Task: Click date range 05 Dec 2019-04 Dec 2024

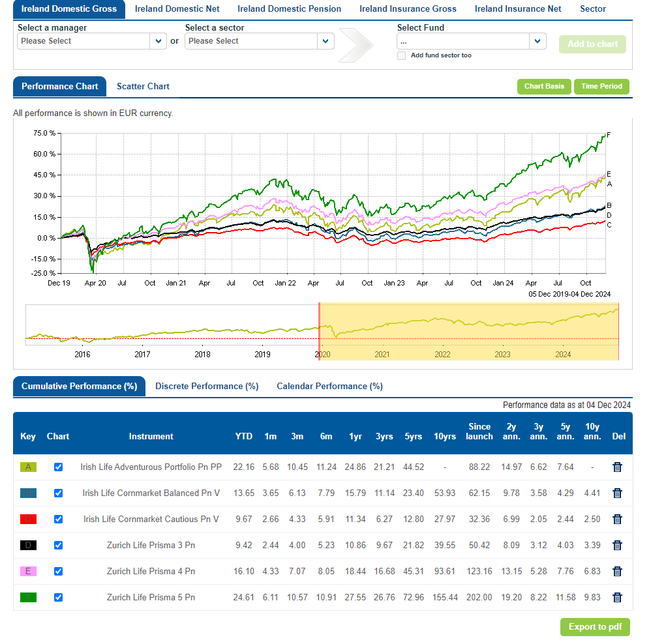Action: click(x=569, y=294)
